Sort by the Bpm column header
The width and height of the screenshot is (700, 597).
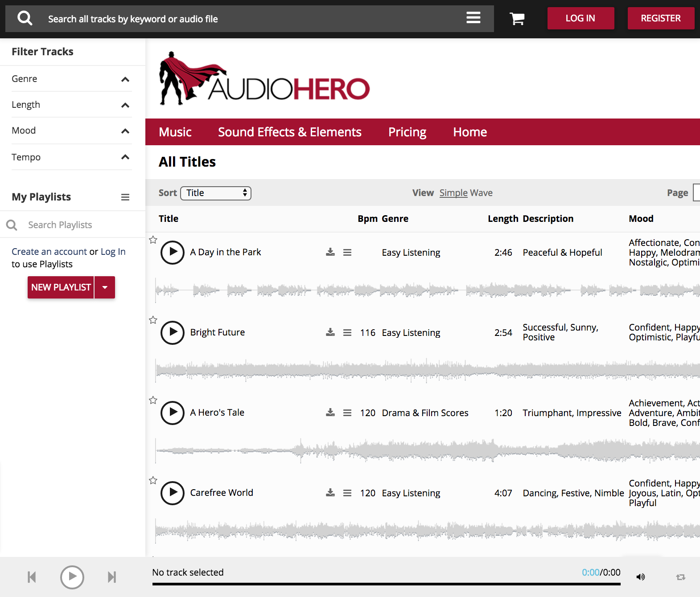click(367, 219)
